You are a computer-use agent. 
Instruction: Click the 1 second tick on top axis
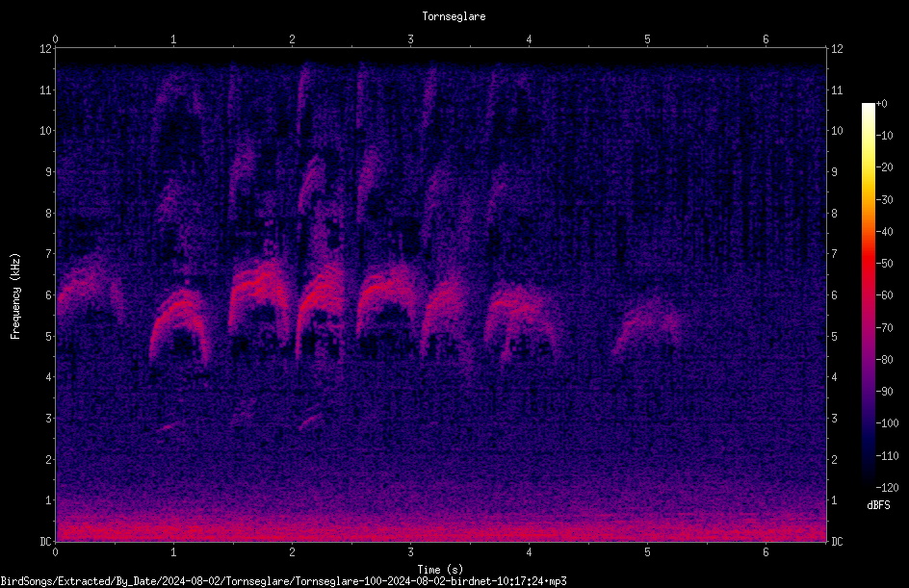click(x=173, y=39)
